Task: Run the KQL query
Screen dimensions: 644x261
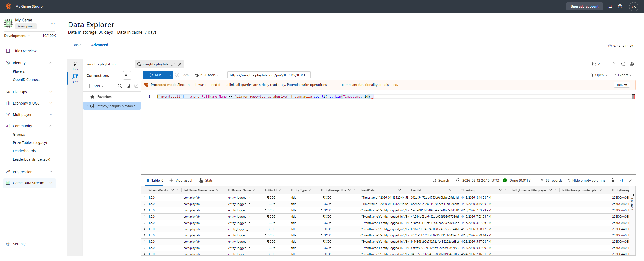Action: point(155,75)
